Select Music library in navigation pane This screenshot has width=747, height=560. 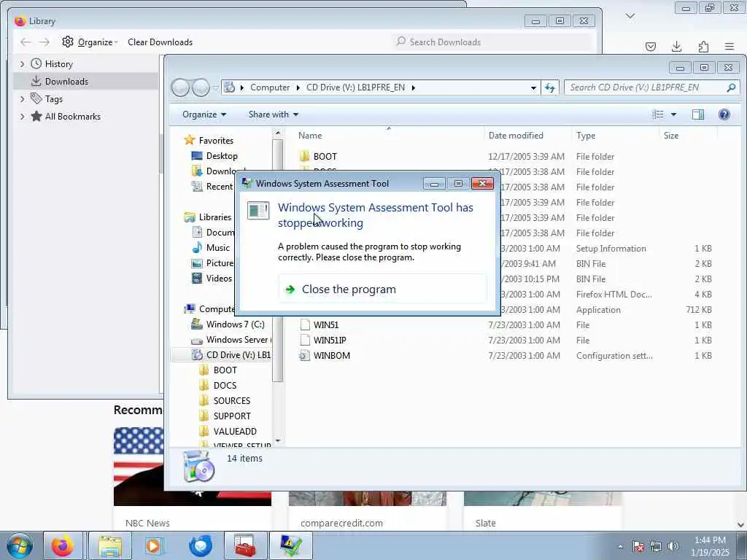click(x=217, y=248)
